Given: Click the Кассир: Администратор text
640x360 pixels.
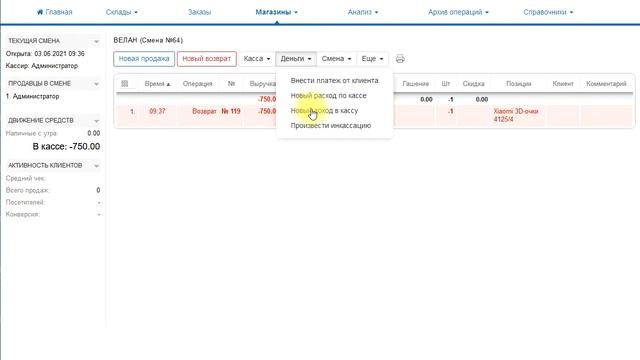Looking at the screenshot, I should (x=42, y=66).
